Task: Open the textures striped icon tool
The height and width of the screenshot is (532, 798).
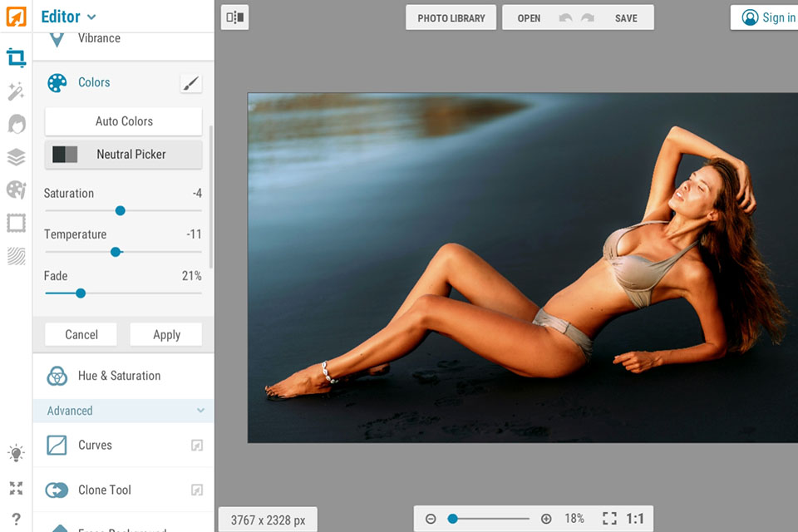Action: pyautogui.click(x=17, y=256)
